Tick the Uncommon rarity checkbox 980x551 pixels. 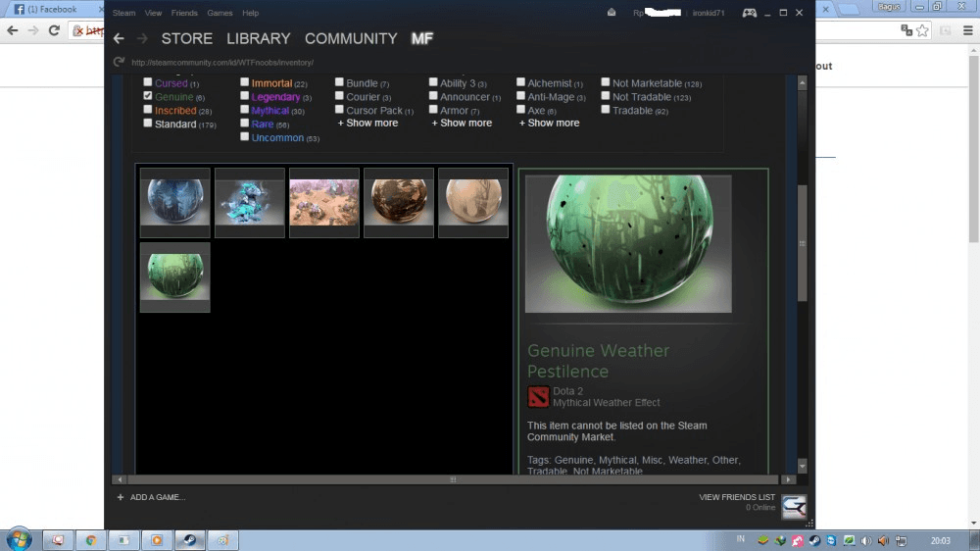244,137
